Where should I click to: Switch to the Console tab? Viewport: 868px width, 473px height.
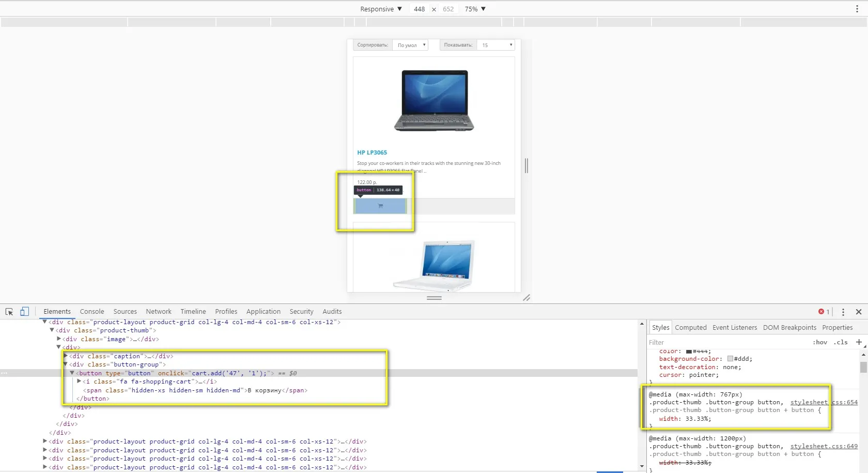click(92, 312)
